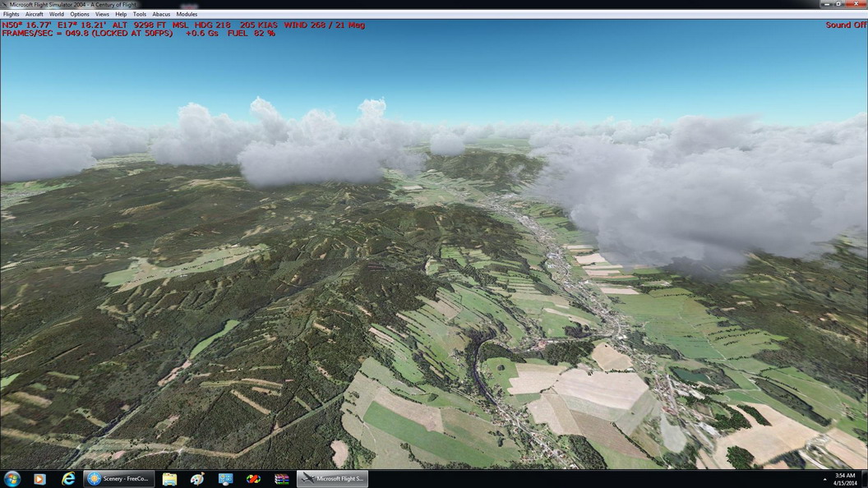Open Windows Explorer folder icon in taskbar
The height and width of the screenshot is (488, 868).
169,479
